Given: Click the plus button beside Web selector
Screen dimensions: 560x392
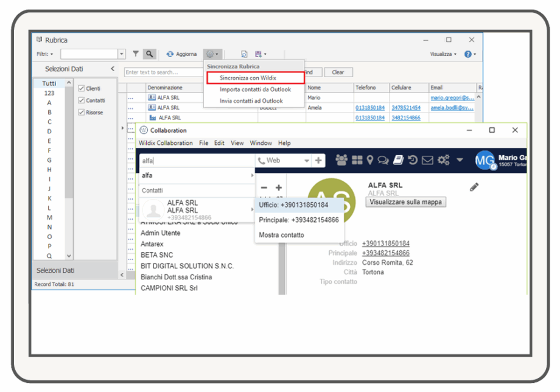Looking at the screenshot, I should (x=318, y=161).
